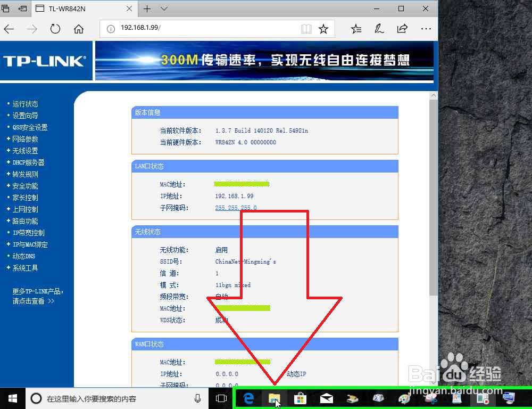Expand 系统工具 menu
The height and width of the screenshot is (409, 532).
click(x=25, y=268)
